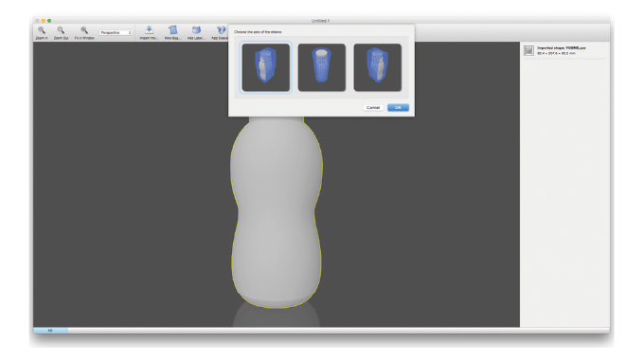Open the Perspective view dropdown
The image size is (644, 360).
point(116,32)
